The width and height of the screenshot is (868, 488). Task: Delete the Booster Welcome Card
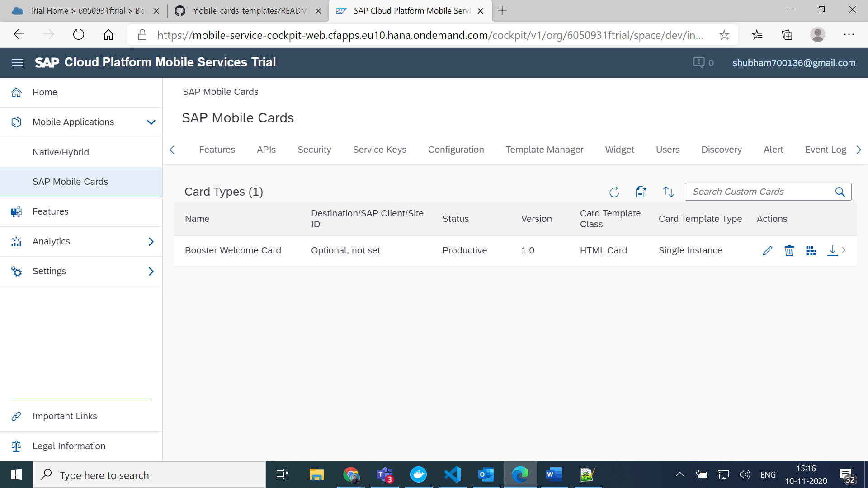point(789,250)
